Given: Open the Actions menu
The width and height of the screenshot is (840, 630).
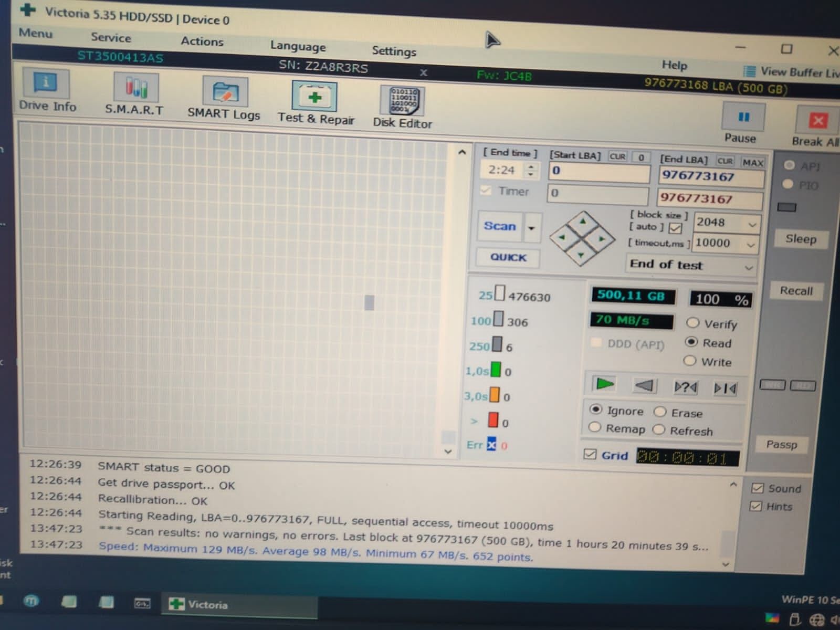Looking at the screenshot, I should [x=202, y=41].
